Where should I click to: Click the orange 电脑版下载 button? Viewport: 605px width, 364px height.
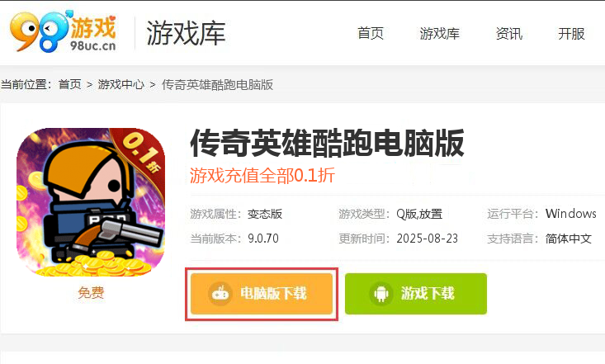(262, 294)
